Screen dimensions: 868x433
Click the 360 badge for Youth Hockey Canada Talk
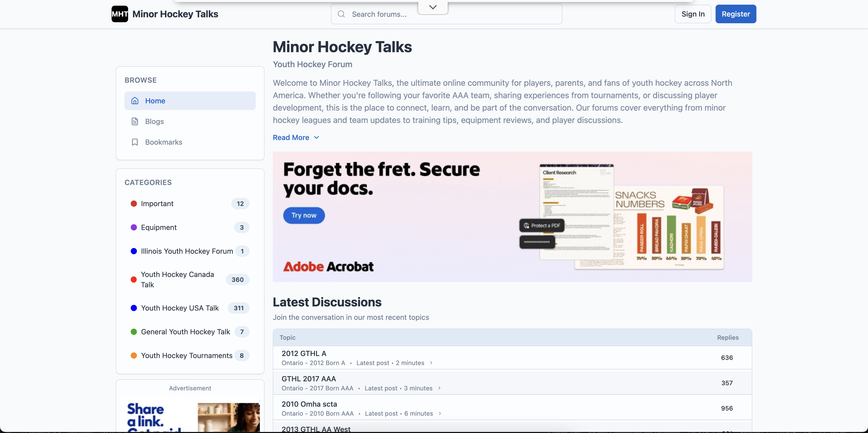238,279
